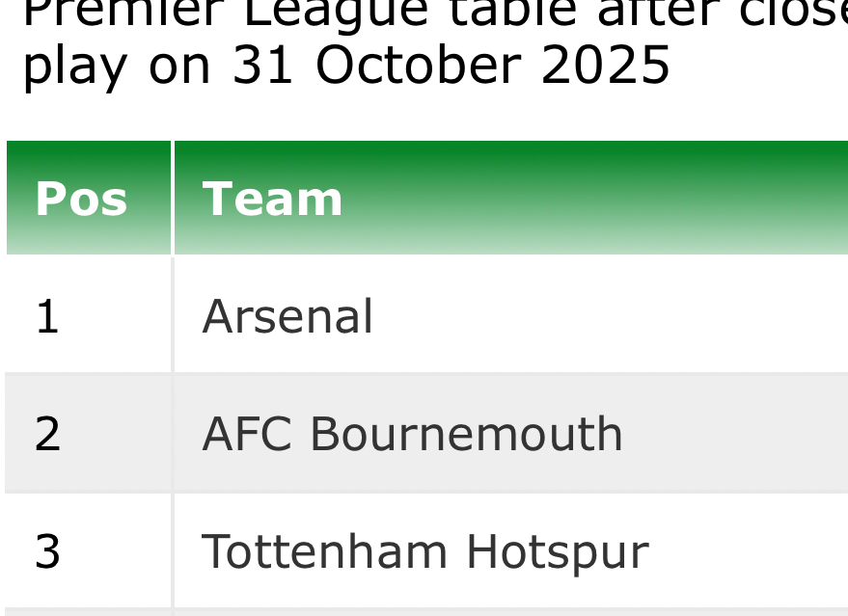Click the word "Tottenham" in row three

coord(324,552)
